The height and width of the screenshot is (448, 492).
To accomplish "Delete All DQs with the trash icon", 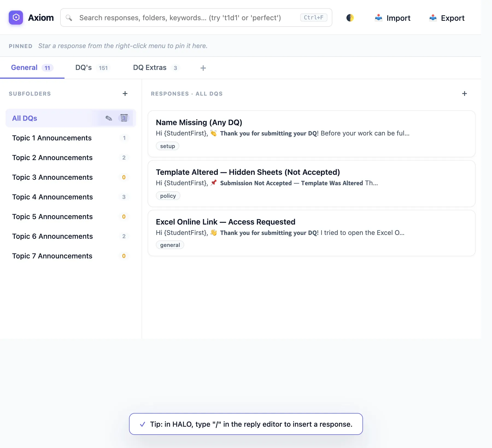I will [x=124, y=118].
